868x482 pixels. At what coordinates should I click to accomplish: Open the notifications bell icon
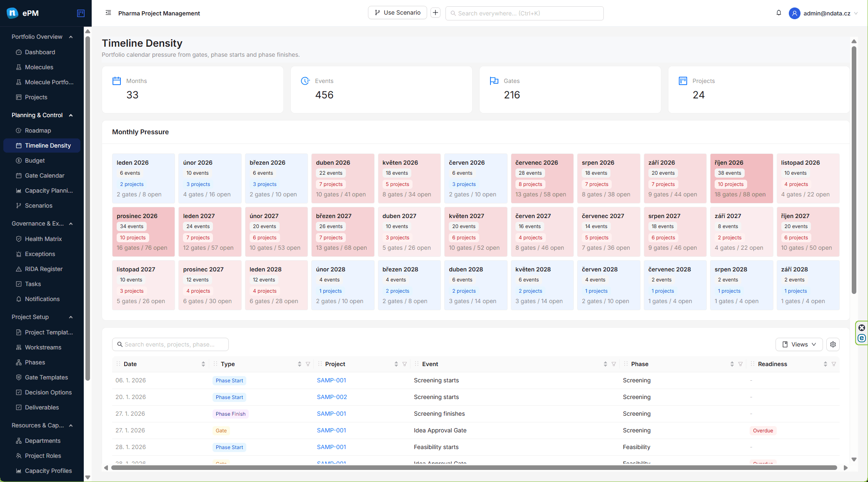[779, 13]
